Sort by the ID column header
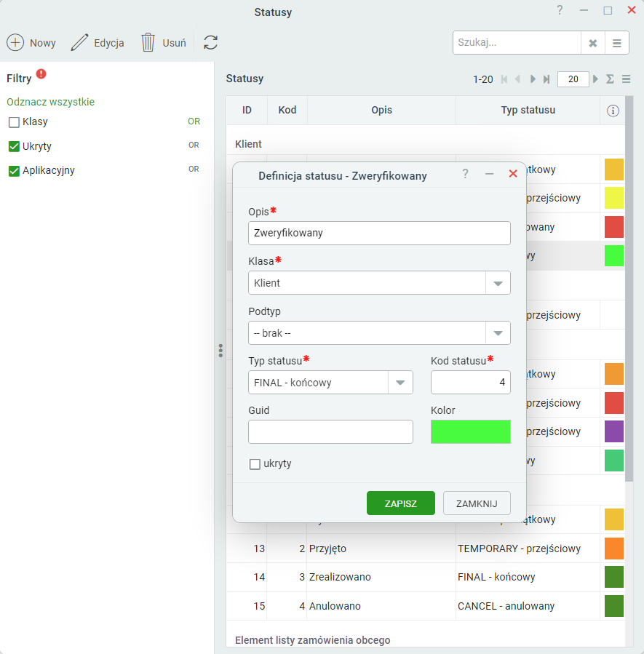 click(247, 110)
